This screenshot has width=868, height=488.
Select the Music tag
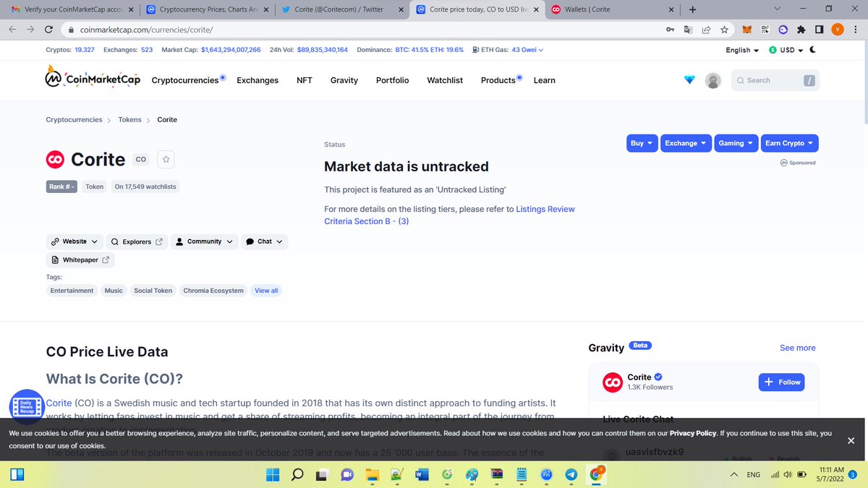pos(114,291)
